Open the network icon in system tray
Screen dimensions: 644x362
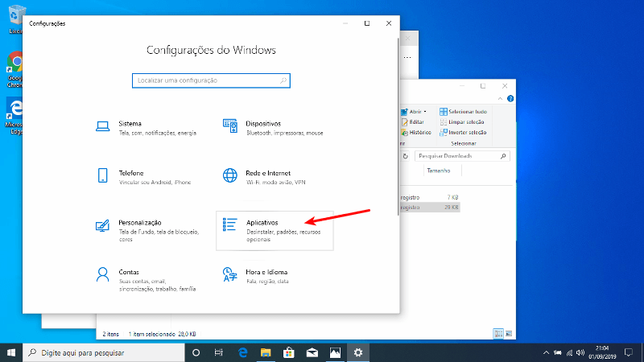[x=569, y=352]
